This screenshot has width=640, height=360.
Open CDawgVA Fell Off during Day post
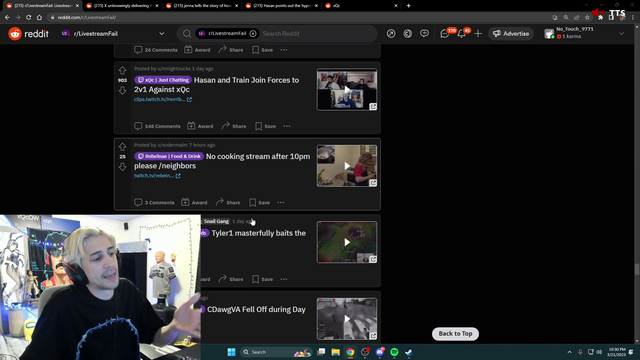pyautogui.click(x=256, y=309)
